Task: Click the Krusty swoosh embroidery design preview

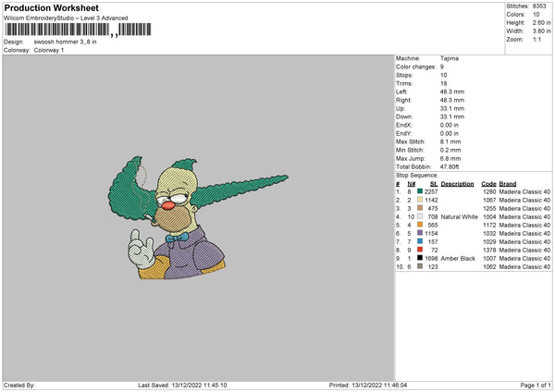Action: click(198, 217)
